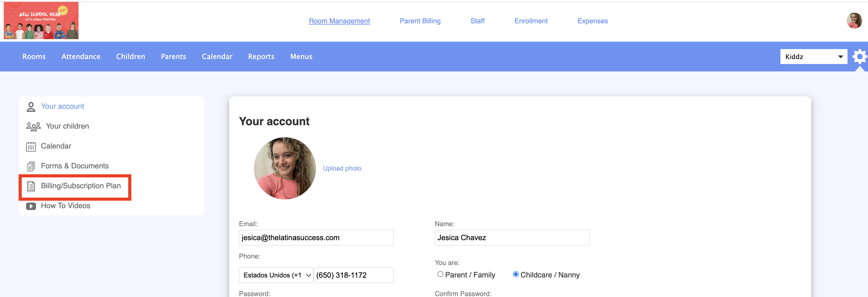Open the Menus tab
Image resolution: width=868 pixels, height=297 pixels.
point(301,57)
